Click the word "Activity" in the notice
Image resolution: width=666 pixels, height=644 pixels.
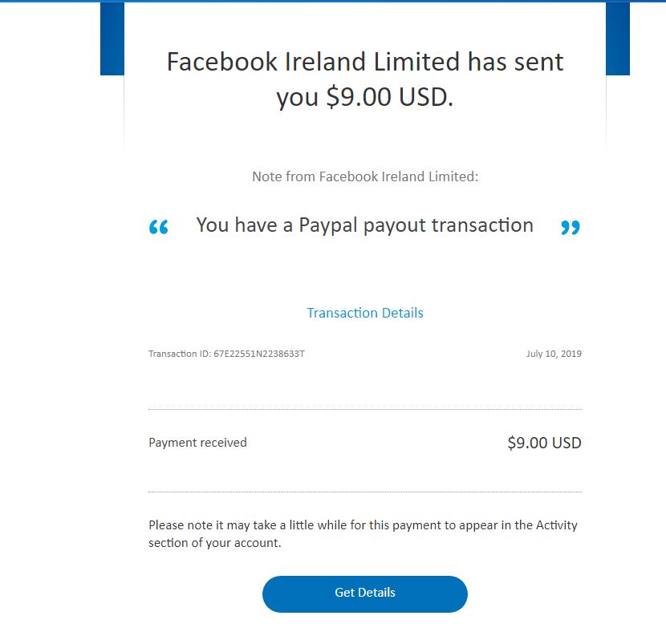[x=557, y=526]
